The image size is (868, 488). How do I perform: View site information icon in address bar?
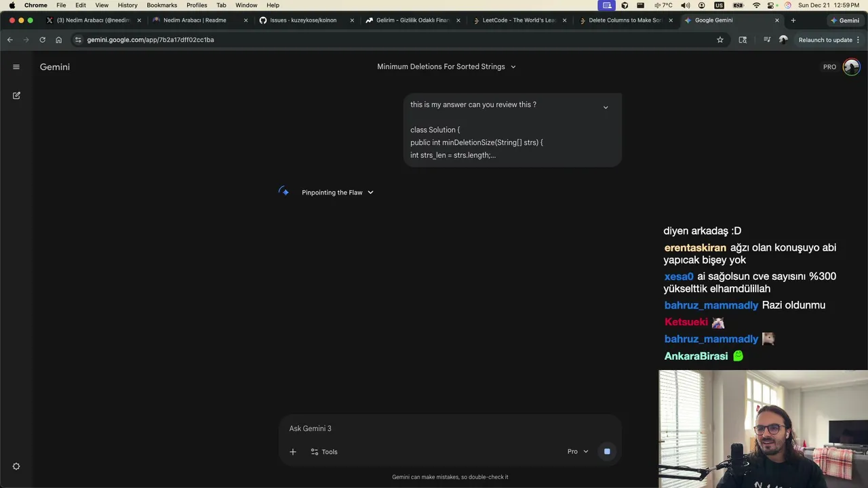point(78,40)
